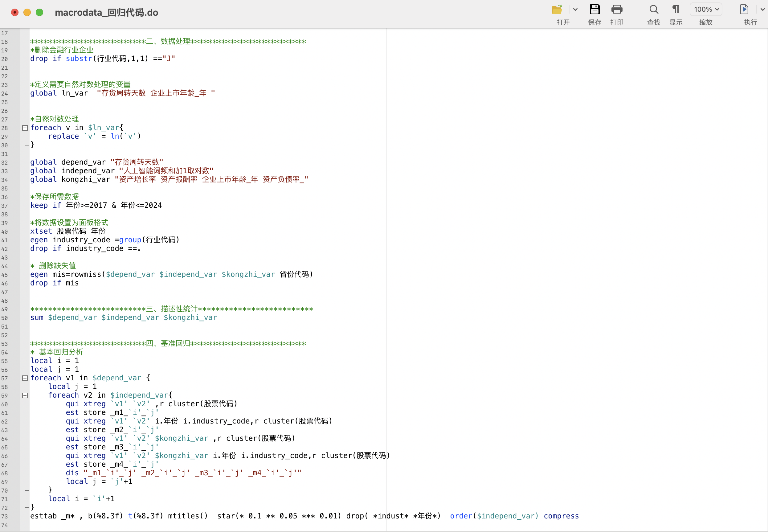Click the '*将数据设置为面板格式' comment
This screenshot has width=768, height=532.
69,222
